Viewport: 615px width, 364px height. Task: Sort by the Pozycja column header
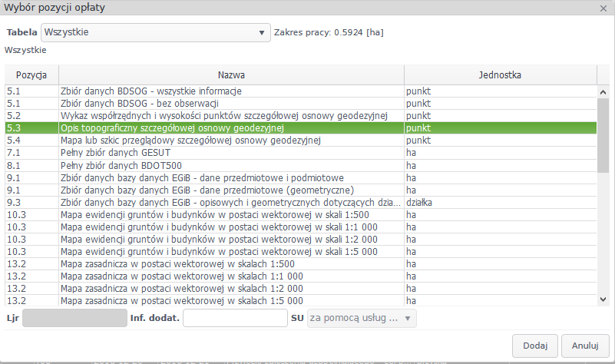(31, 75)
